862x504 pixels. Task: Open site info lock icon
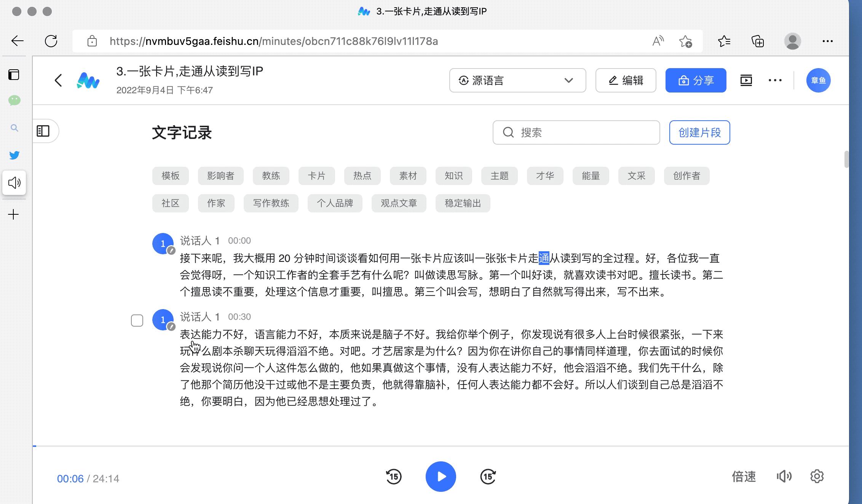92,41
